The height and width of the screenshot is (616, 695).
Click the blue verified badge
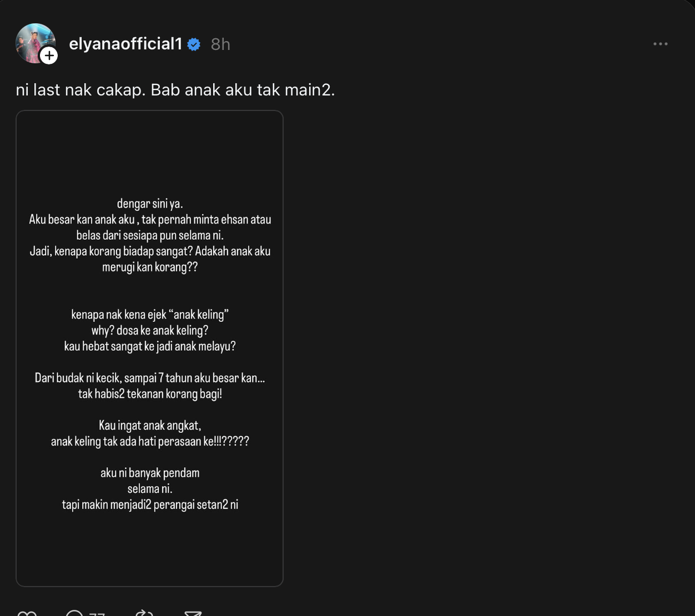pos(194,44)
